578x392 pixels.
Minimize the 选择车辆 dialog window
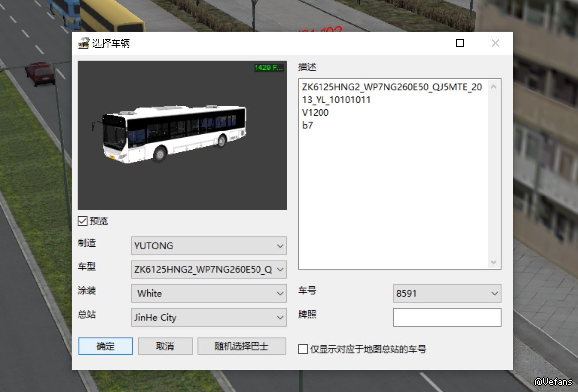click(x=426, y=43)
